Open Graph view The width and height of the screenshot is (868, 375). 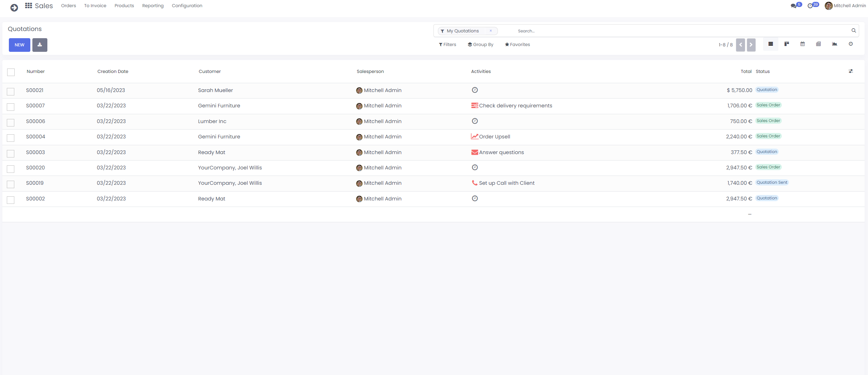pyautogui.click(x=835, y=44)
